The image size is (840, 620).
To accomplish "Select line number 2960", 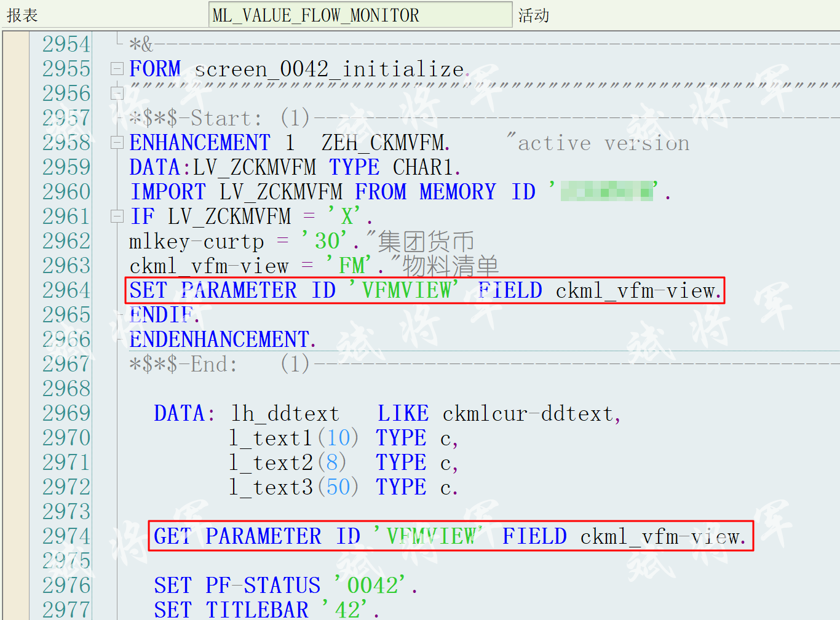I will [66, 192].
